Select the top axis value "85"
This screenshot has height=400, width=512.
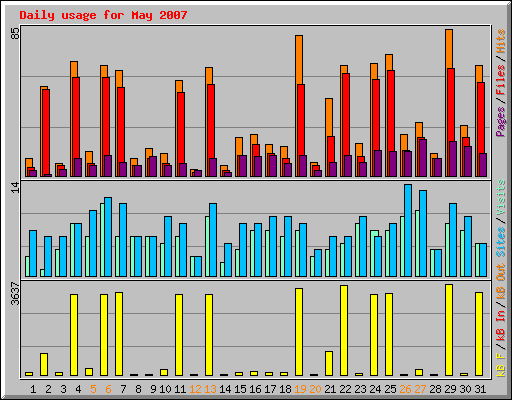[15, 33]
